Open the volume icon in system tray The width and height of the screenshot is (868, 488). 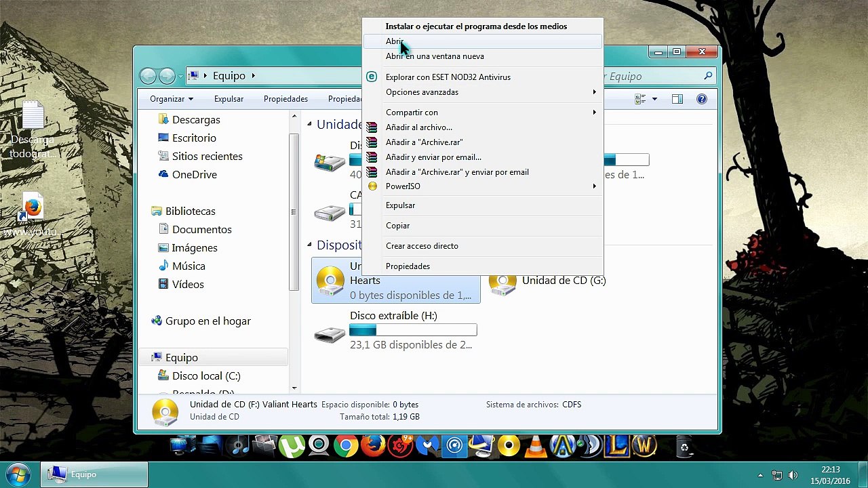793,475
